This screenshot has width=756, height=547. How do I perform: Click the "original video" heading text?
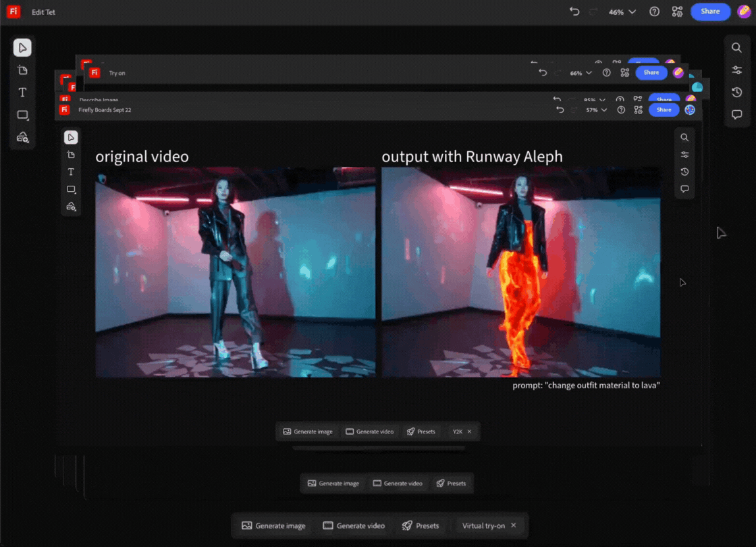tap(142, 156)
